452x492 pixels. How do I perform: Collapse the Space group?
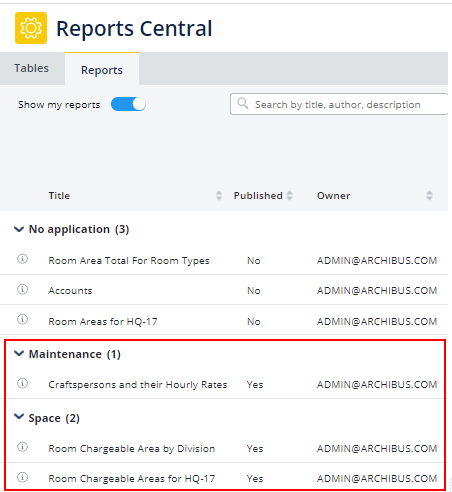pos(19,416)
